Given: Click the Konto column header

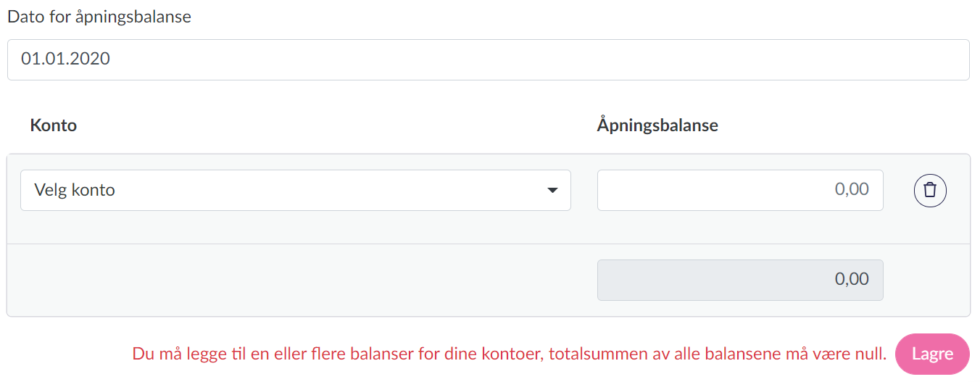Looking at the screenshot, I should [x=54, y=125].
